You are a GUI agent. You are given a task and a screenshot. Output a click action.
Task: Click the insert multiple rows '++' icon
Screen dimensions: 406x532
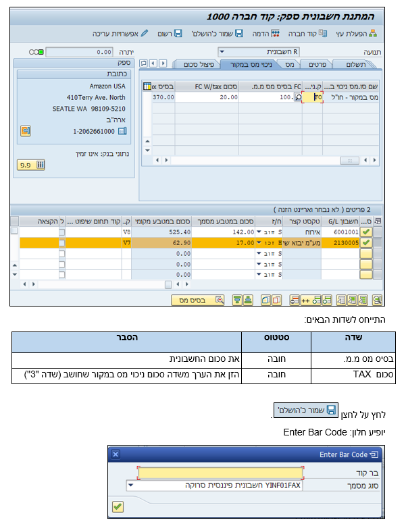click(310, 300)
